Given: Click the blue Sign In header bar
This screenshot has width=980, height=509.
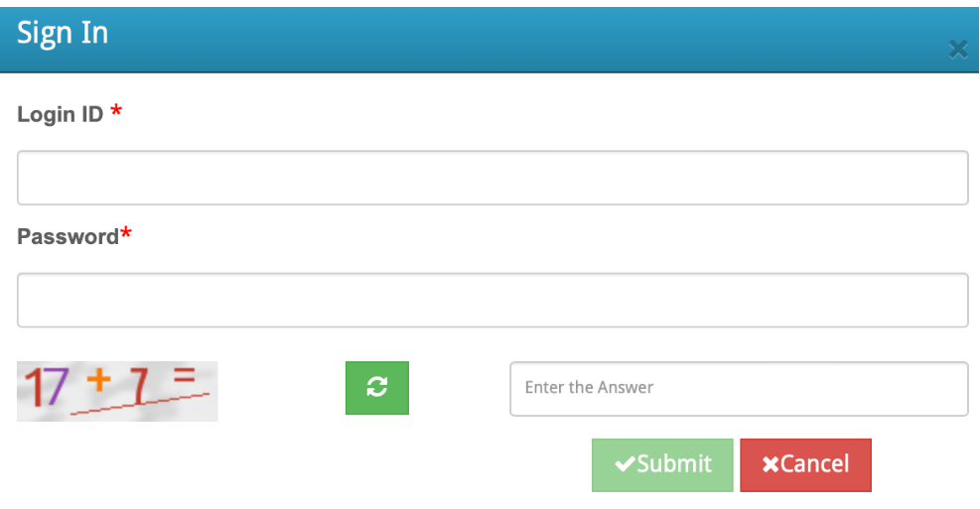Looking at the screenshot, I should pos(490,40).
